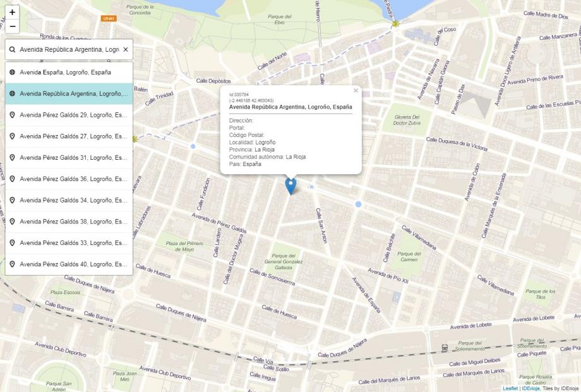Clear the search field with the X

[x=126, y=49]
